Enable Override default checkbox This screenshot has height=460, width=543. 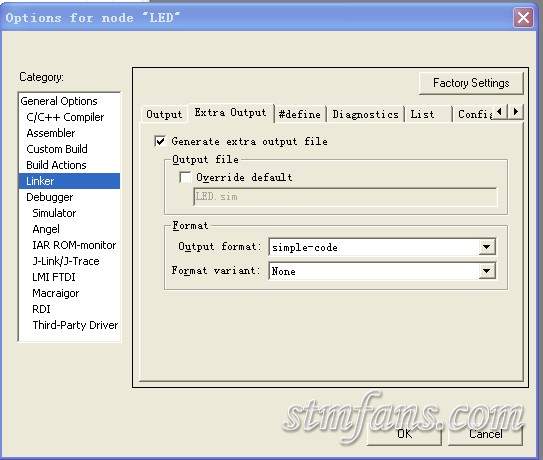pyautogui.click(x=185, y=177)
